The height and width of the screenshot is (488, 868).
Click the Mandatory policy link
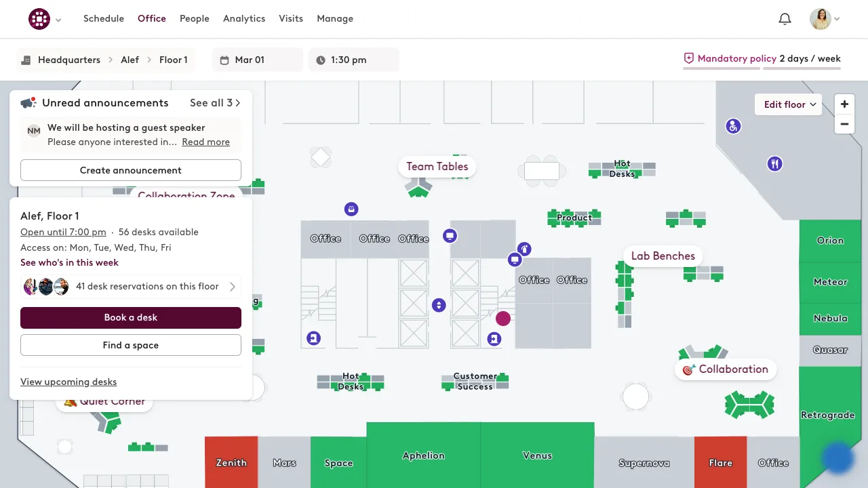tap(737, 58)
